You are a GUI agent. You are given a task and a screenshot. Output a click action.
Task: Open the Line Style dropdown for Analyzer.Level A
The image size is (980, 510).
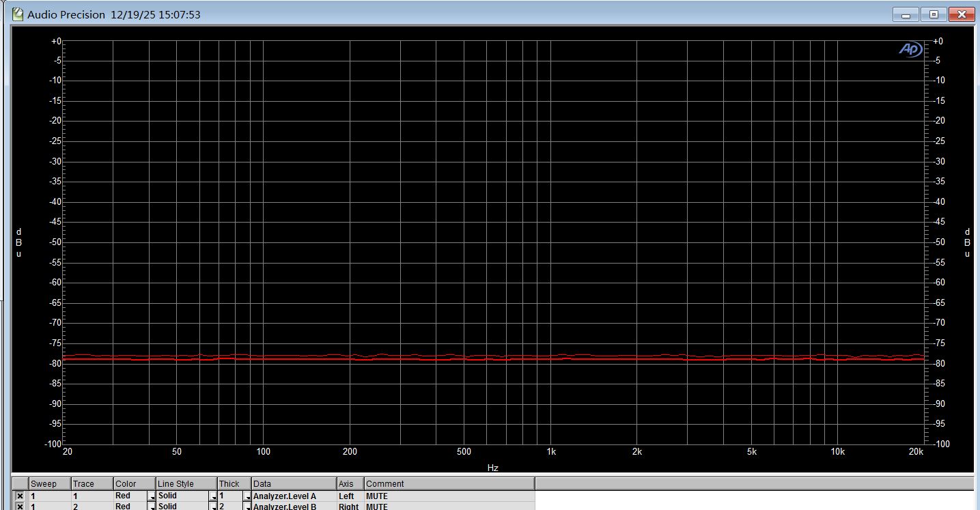coord(213,496)
